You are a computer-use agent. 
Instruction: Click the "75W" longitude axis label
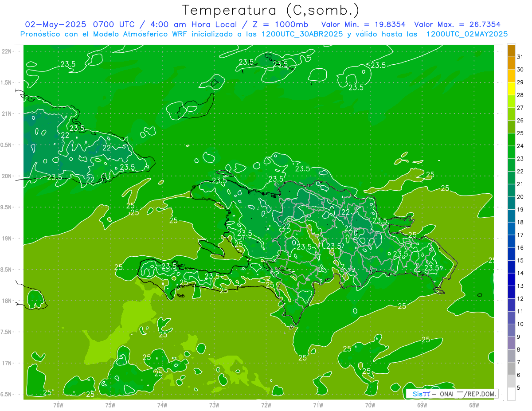click(110, 405)
